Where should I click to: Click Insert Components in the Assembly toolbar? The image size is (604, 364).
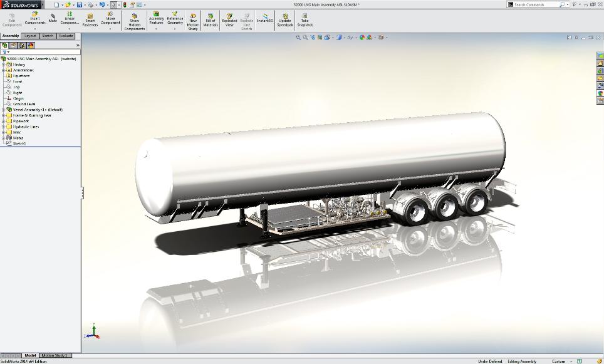pyautogui.click(x=35, y=18)
